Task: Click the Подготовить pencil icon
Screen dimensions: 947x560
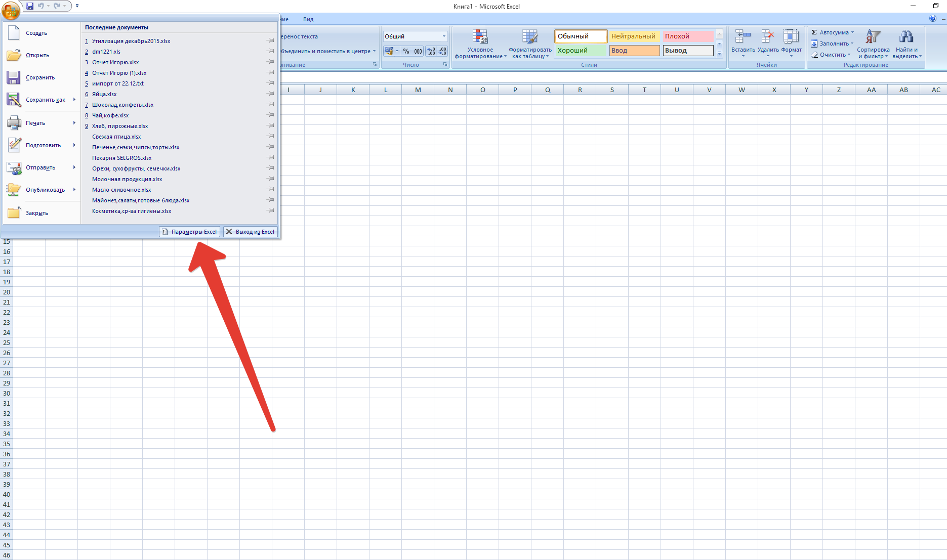Action: point(14,145)
